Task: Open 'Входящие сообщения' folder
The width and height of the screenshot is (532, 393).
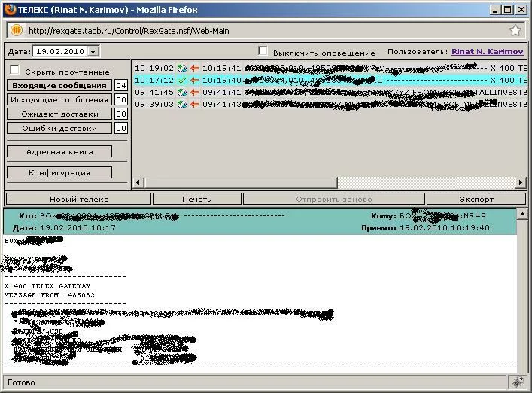Action: point(59,86)
